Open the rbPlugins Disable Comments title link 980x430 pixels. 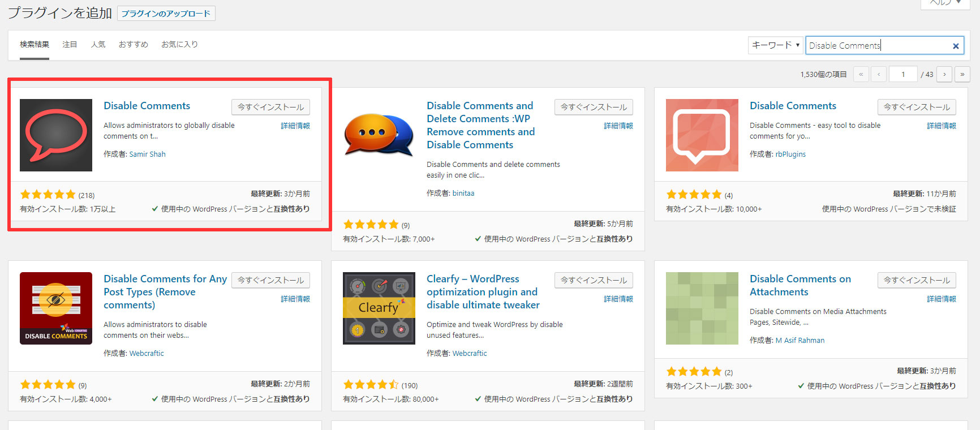(793, 106)
